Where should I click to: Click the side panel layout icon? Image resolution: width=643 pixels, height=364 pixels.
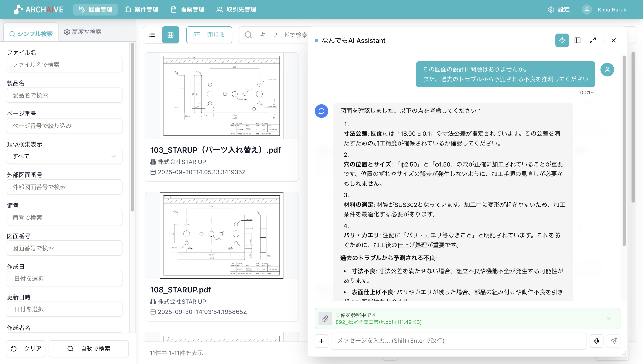(578, 40)
